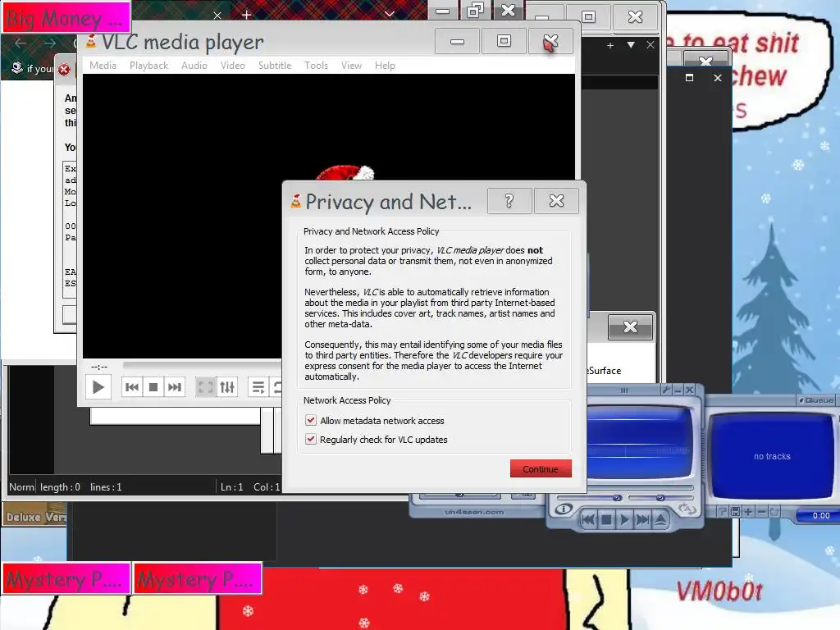Open the Audio menu in VLC
840x630 pixels.
pos(194,66)
